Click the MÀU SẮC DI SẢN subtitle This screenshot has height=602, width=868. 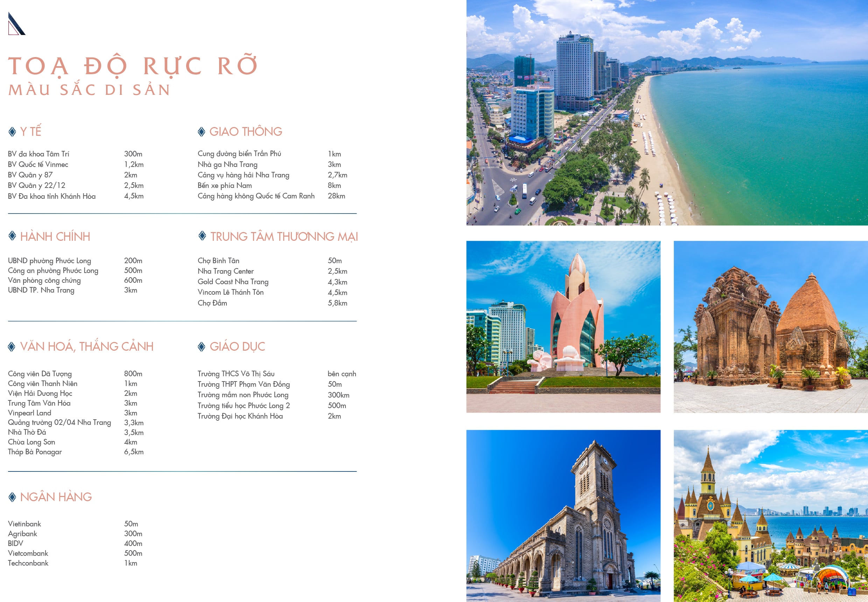[89, 90]
